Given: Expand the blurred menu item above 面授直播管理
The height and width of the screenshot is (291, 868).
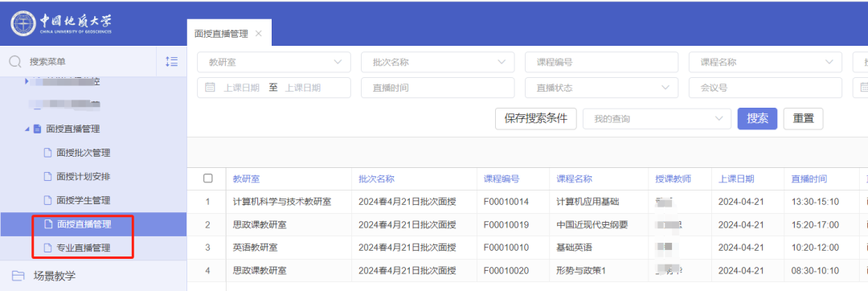Looking at the screenshot, I should pyautogui.click(x=26, y=81).
